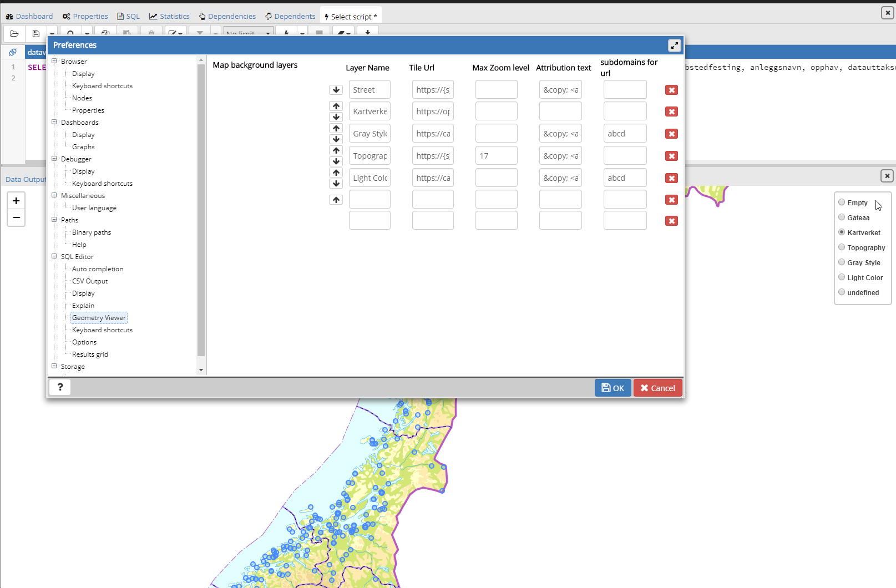The height and width of the screenshot is (588, 896).
Task: Click the Topography max zoom level field
Action: [x=496, y=156]
